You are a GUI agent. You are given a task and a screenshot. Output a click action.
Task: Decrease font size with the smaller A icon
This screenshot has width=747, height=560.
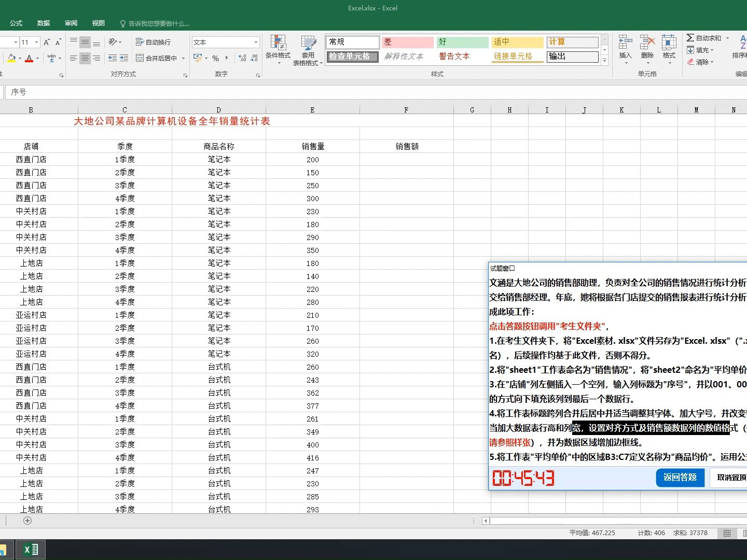(x=58, y=42)
